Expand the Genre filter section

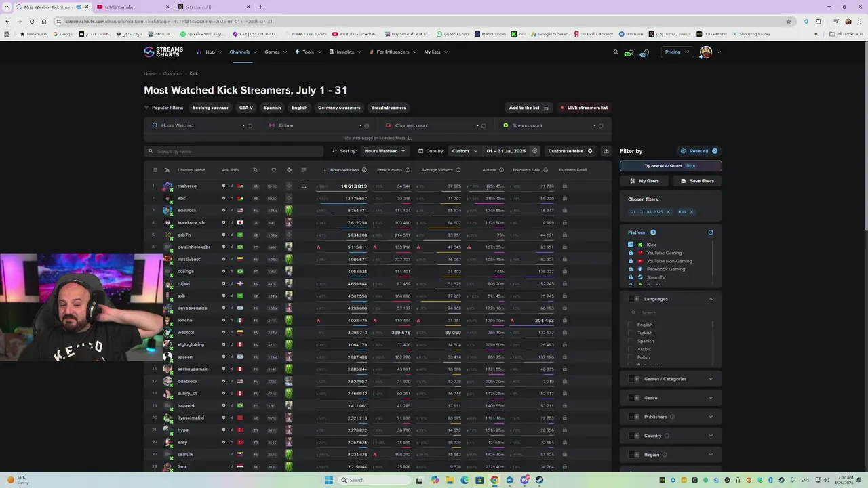tap(711, 398)
